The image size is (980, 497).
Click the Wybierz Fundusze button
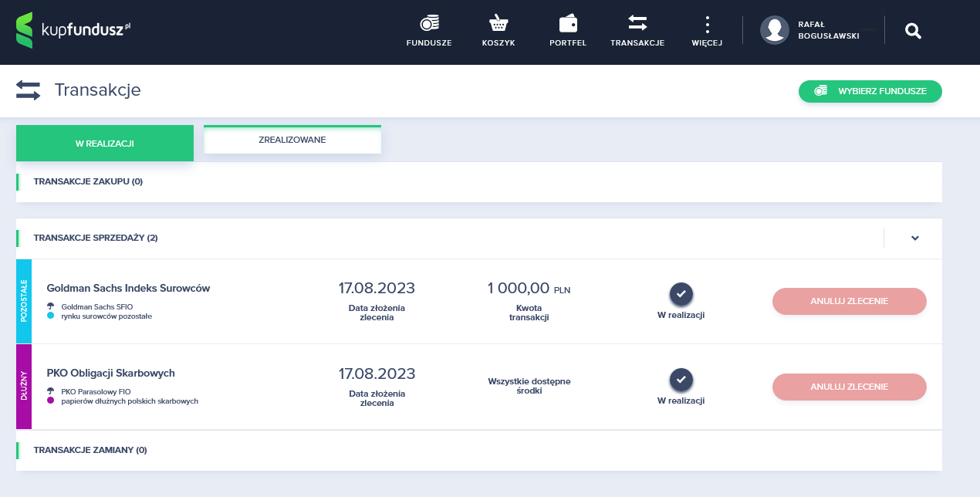point(870,91)
